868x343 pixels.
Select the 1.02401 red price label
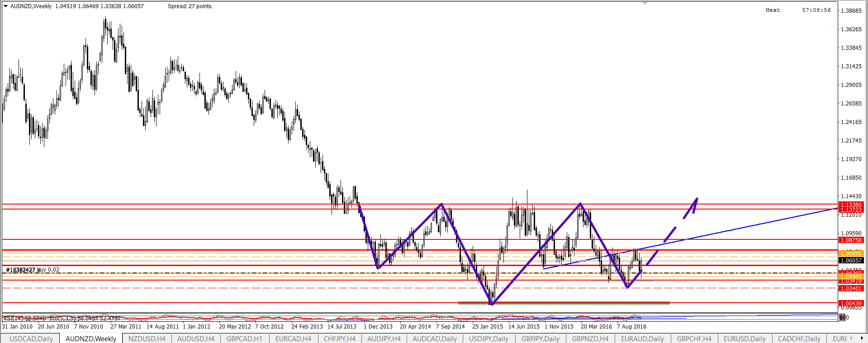pyautogui.click(x=851, y=288)
